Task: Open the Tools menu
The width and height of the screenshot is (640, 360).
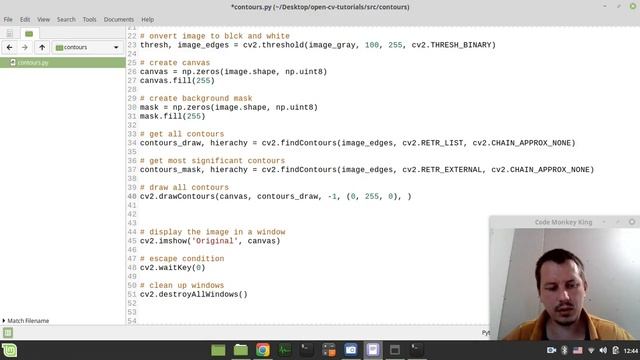Action: tap(89, 19)
